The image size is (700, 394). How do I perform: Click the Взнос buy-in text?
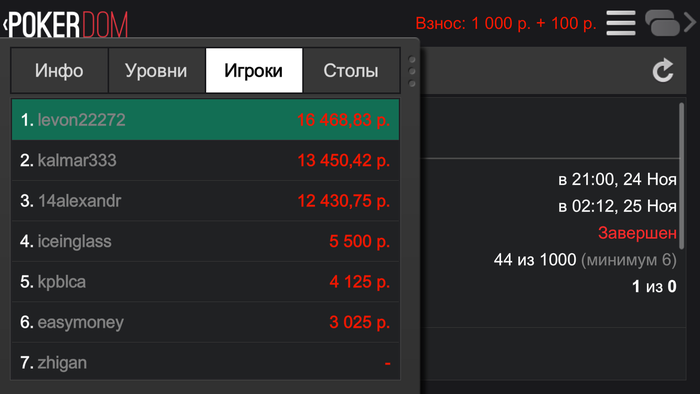pyautogui.click(x=506, y=23)
